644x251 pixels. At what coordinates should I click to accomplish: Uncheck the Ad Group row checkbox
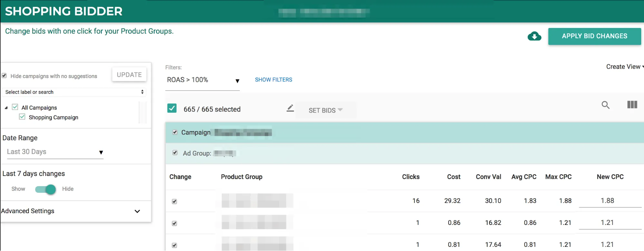click(x=175, y=153)
